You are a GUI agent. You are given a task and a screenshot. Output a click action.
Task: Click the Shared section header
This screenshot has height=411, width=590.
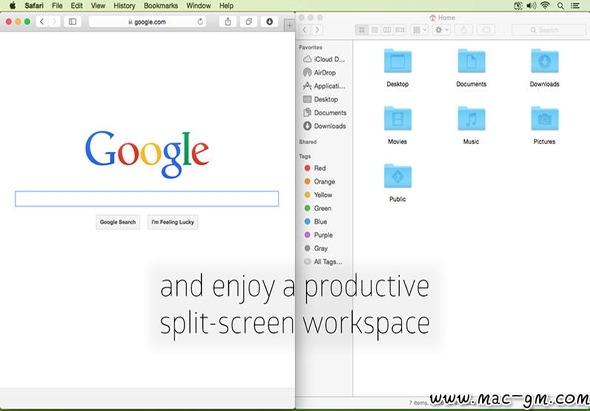point(307,142)
